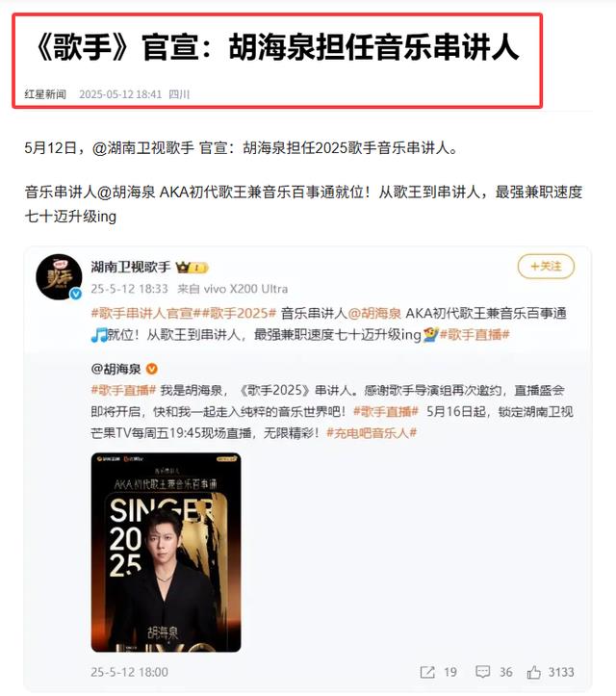Open the orange #歌手直播# hashtag after emoji
This screenshot has width=616, height=696.
click(475, 335)
